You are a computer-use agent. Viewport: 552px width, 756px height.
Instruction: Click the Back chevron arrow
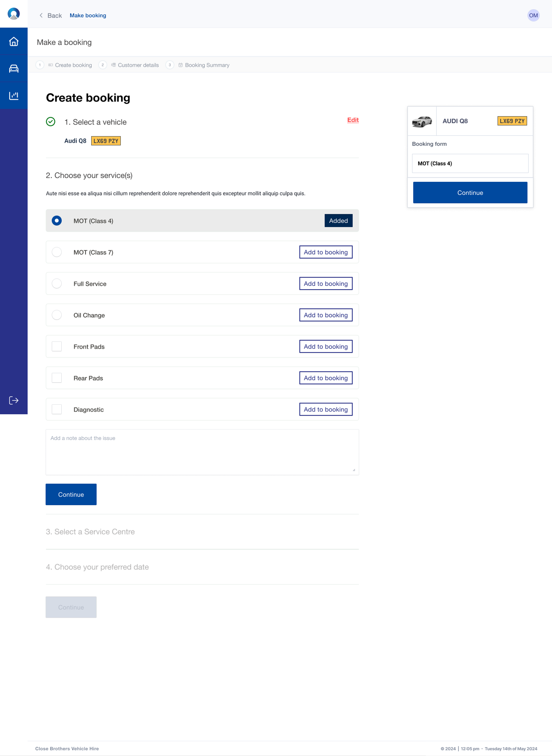[41, 15]
